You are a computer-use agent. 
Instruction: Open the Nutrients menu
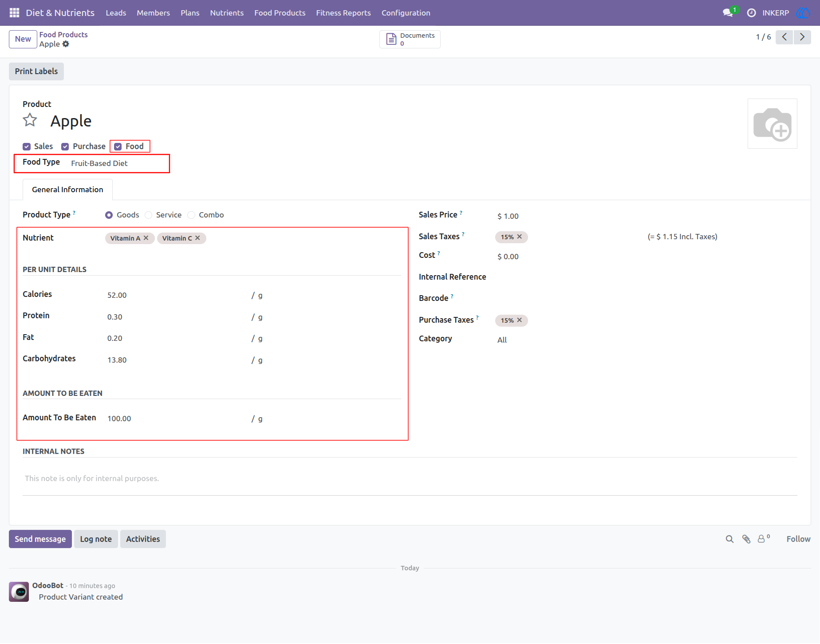click(227, 13)
